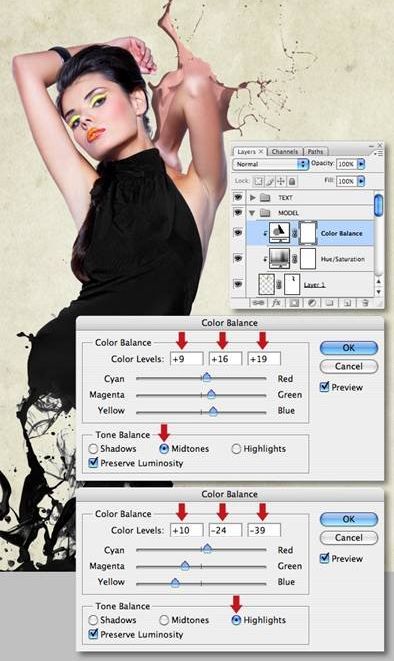
Task: Create new adjustment layer icon
Action: coord(312,303)
